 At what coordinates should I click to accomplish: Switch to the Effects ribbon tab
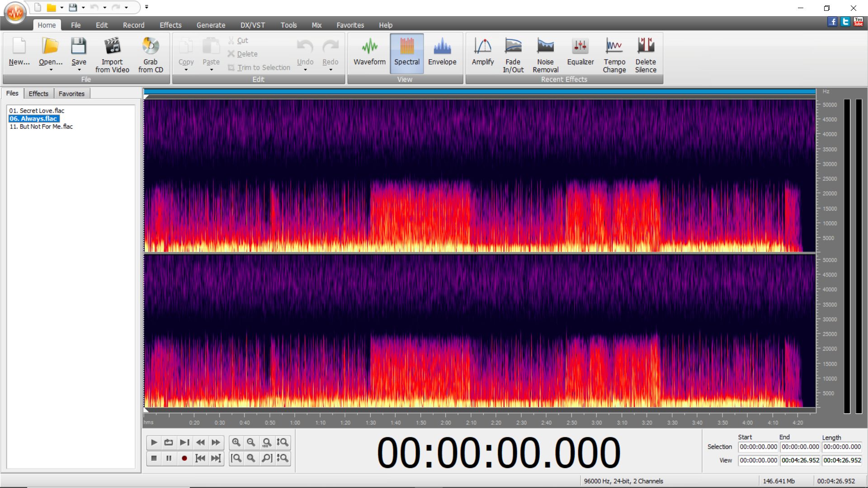[170, 25]
